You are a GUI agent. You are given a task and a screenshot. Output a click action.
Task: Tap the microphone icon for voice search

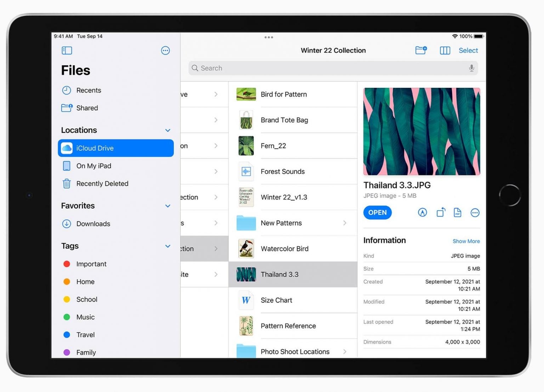pyautogui.click(x=471, y=68)
